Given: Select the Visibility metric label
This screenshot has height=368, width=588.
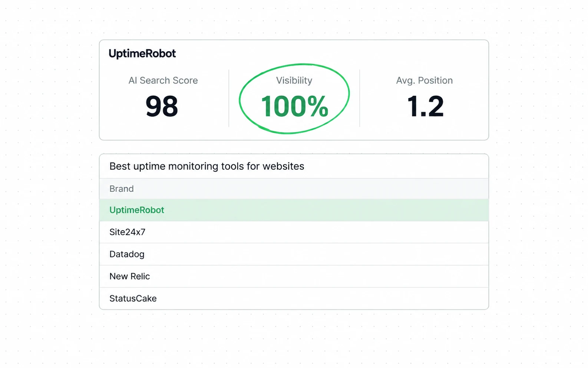Looking at the screenshot, I should click(x=294, y=80).
